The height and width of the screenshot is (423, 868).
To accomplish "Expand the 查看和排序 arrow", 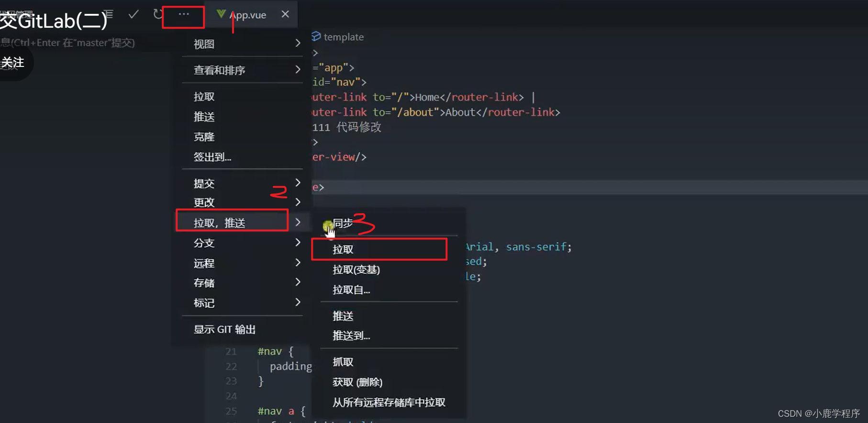I will (x=298, y=69).
